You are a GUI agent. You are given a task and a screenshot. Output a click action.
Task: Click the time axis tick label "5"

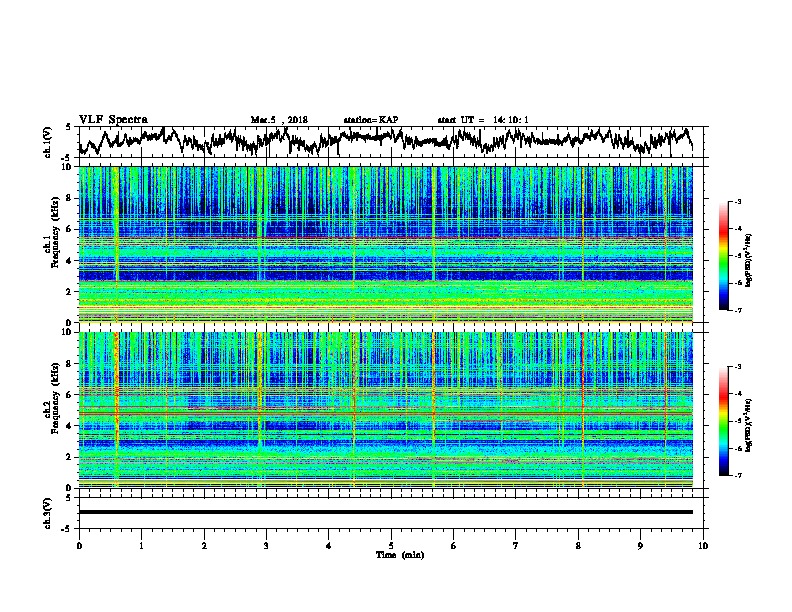391,546
